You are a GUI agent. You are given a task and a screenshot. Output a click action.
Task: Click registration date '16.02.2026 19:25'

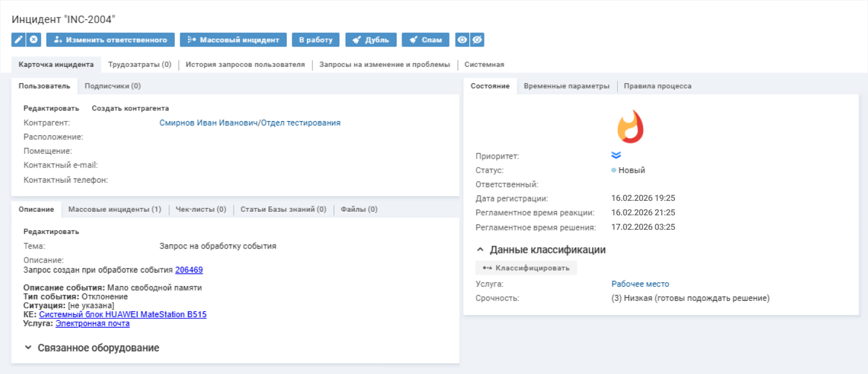tap(643, 198)
